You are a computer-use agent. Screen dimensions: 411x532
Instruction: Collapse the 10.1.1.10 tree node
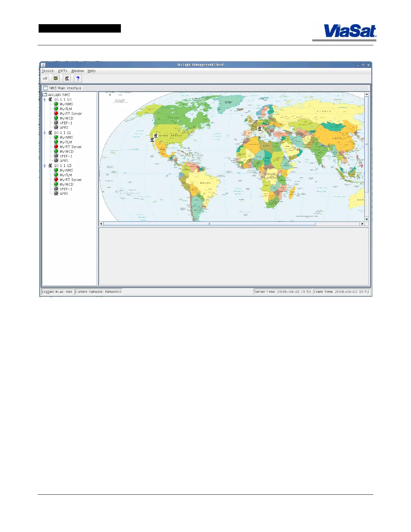(45, 100)
